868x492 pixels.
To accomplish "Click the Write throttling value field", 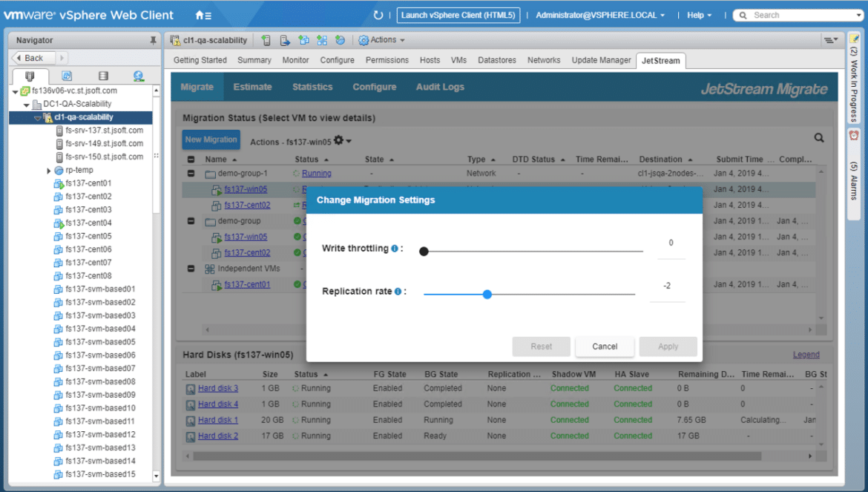I will pyautogui.click(x=671, y=243).
